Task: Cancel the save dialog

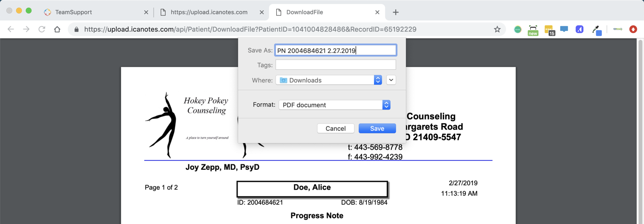Action: coord(335,128)
